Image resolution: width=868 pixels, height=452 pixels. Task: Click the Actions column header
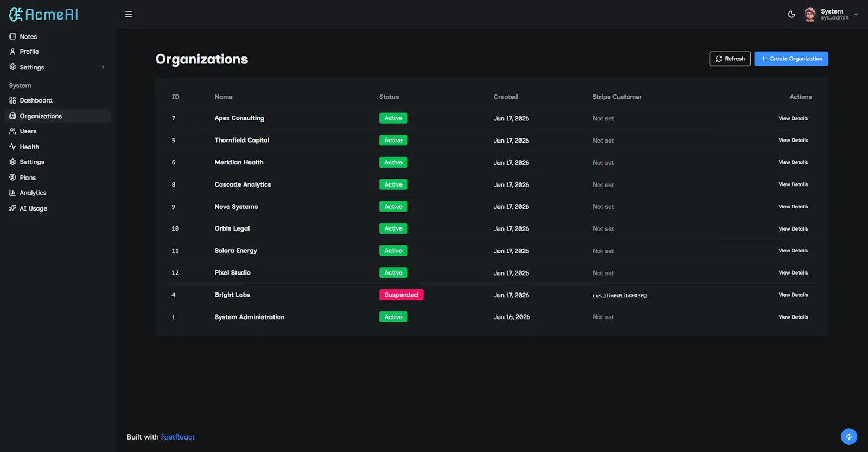pyautogui.click(x=801, y=97)
